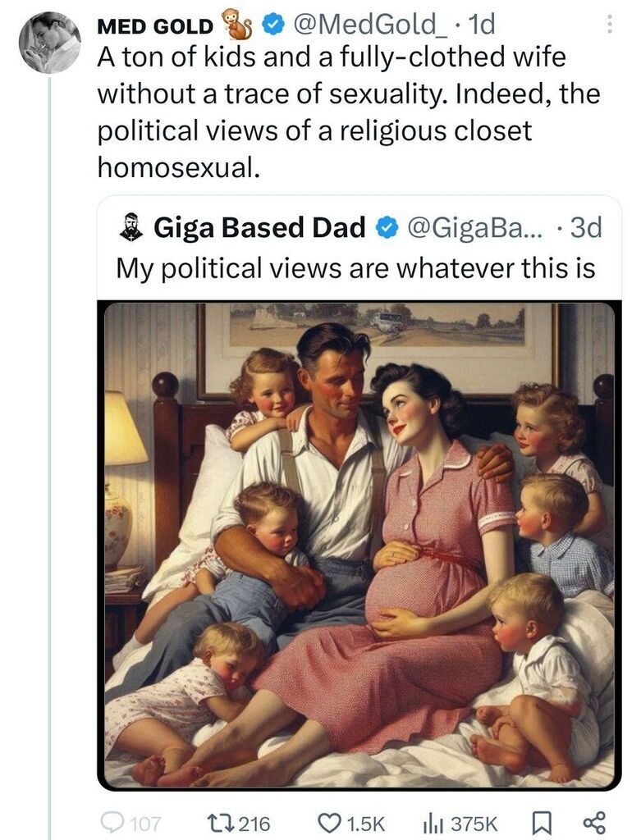
Task: Click the Giga Based Dad display name
Action: [259, 229]
